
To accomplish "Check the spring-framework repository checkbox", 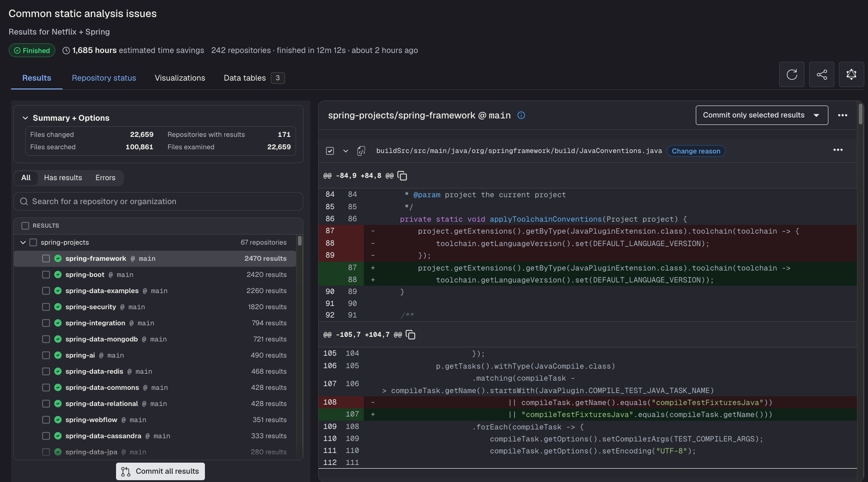I will coord(46,259).
